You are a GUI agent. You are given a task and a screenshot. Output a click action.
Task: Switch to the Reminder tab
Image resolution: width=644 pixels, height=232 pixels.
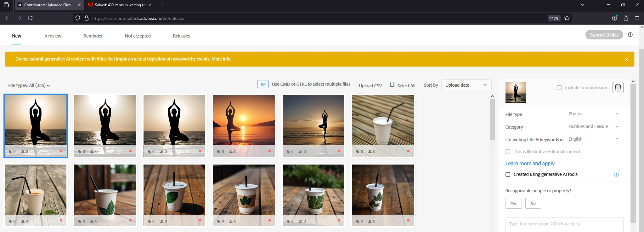93,36
